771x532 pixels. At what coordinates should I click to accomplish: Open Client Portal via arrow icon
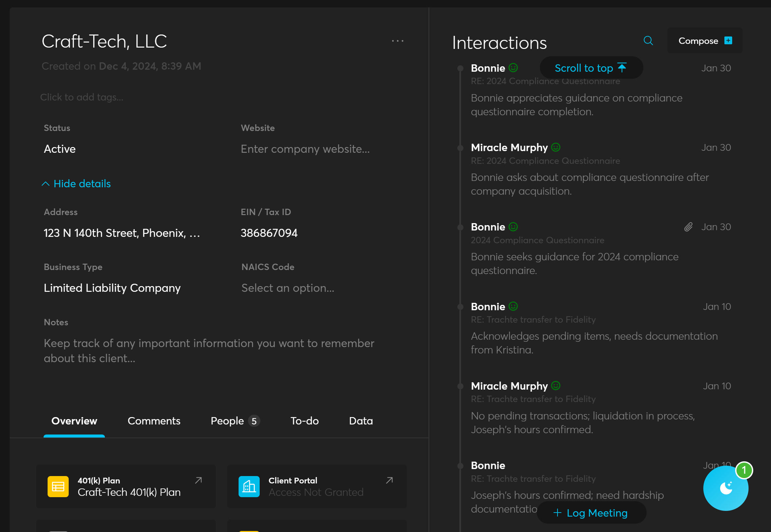pyautogui.click(x=389, y=480)
